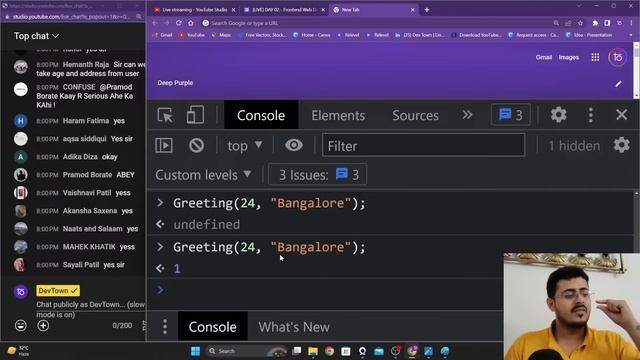Open the emoji picker in chat
This screenshot has width=640, height=360.
(x=21, y=325)
